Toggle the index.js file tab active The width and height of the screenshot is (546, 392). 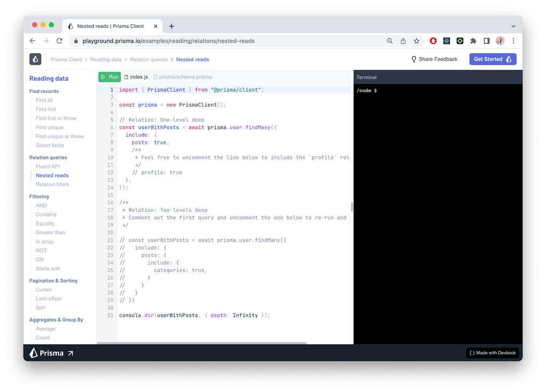coord(136,77)
